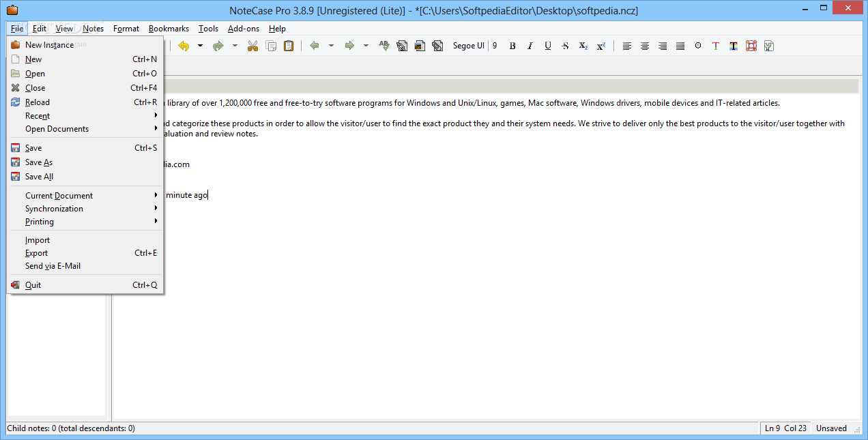This screenshot has height=440, width=868.
Task: Choose Save All from File menu
Action: pos(85,177)
